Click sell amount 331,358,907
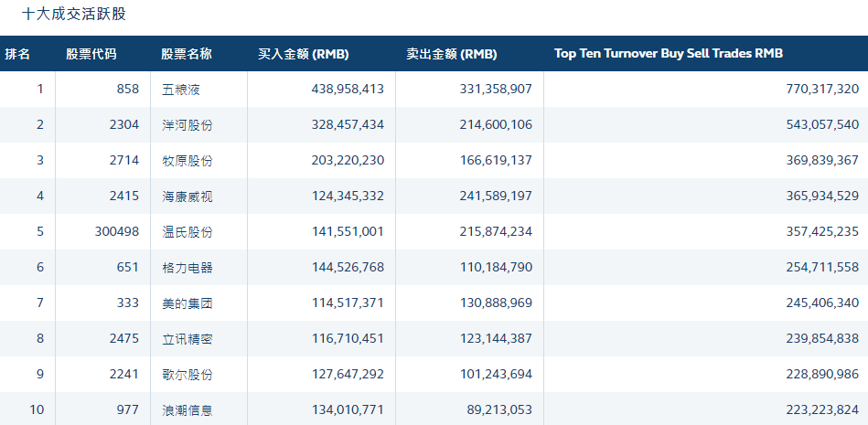 coord(496,89)
